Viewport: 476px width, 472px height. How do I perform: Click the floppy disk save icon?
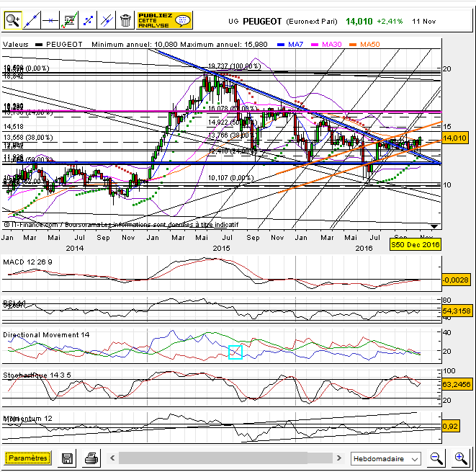coord(67,458)
